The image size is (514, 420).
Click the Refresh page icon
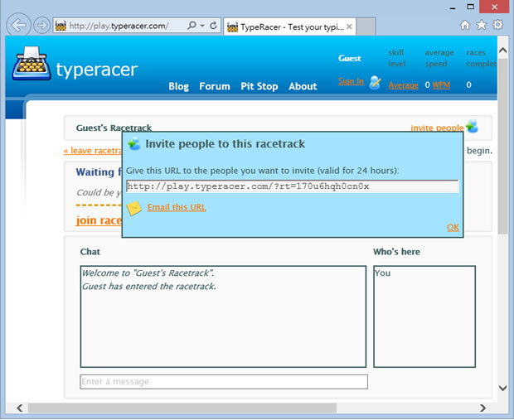213,25
